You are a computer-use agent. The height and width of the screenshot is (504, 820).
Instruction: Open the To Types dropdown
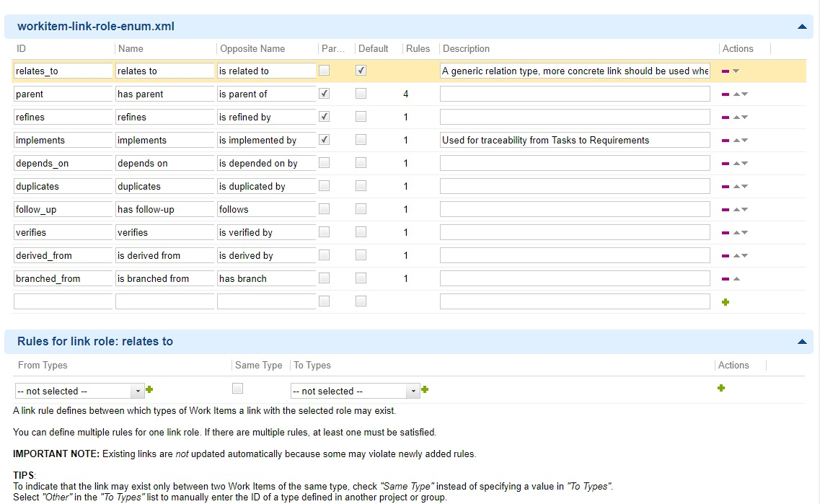[412, 390]
